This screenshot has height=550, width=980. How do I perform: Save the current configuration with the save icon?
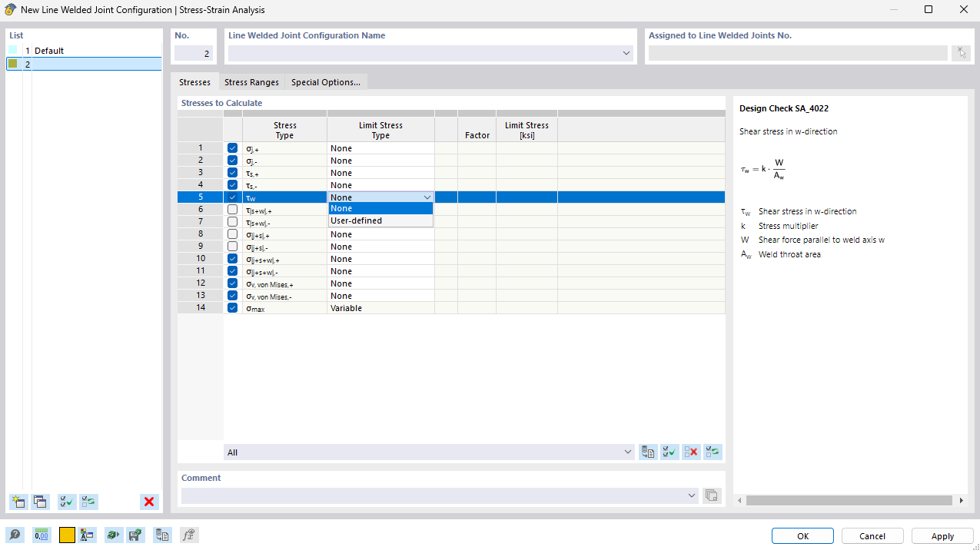pos(135,535)
